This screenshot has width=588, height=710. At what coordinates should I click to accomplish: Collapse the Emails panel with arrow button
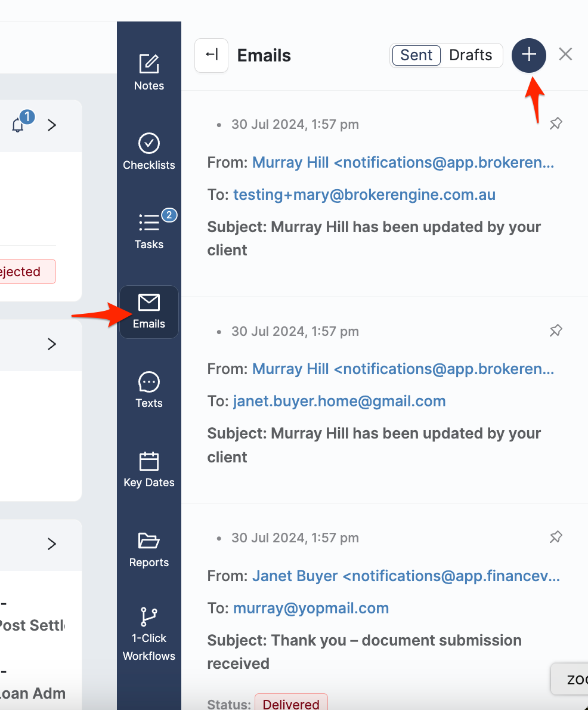(x=211, y=55)
